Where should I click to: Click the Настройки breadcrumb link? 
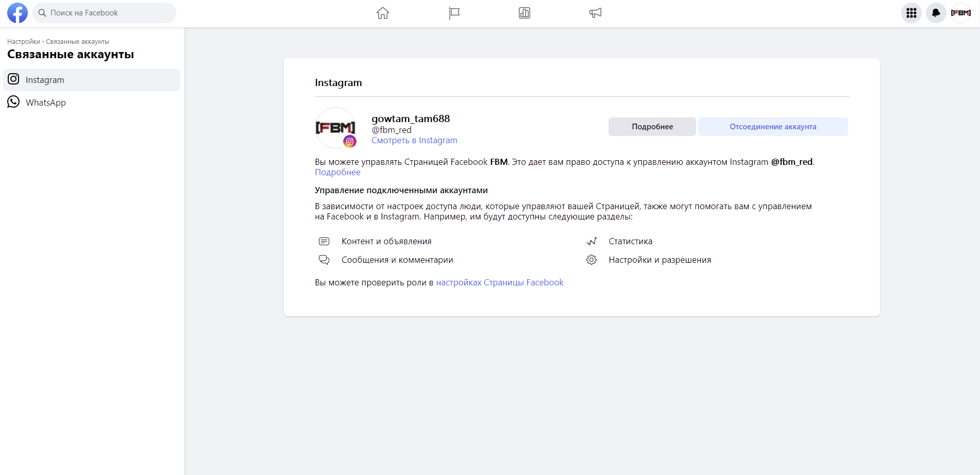23,42
